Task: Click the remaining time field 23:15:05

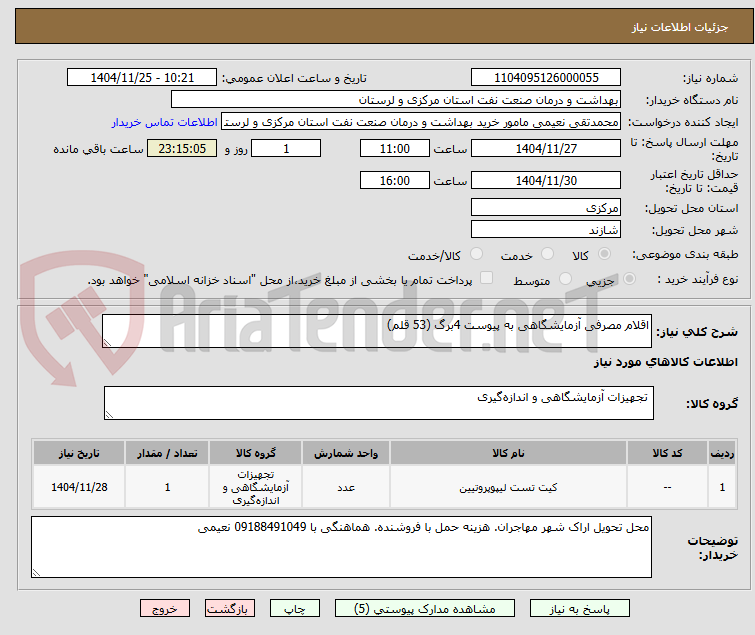Action: (182, 148)
